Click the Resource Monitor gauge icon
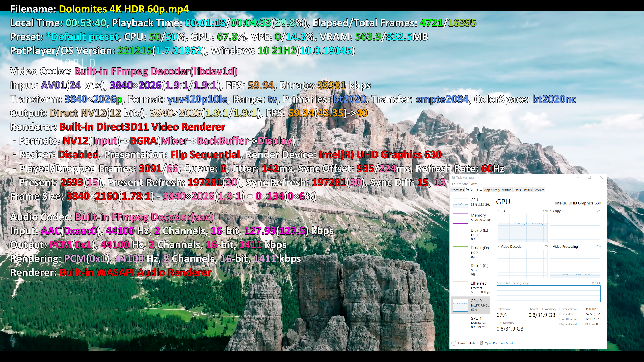Viewport: 644px width, 362px height. (481, 343)
